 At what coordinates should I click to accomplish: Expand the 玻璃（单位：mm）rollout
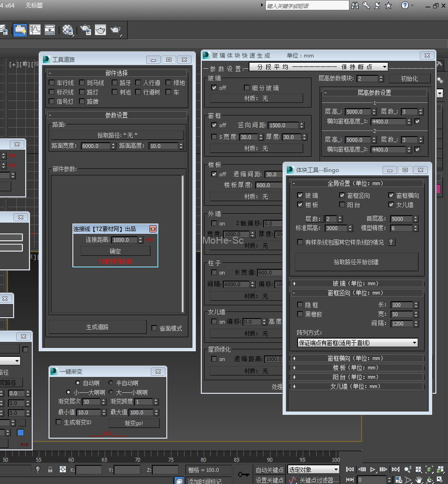(356, 283)
